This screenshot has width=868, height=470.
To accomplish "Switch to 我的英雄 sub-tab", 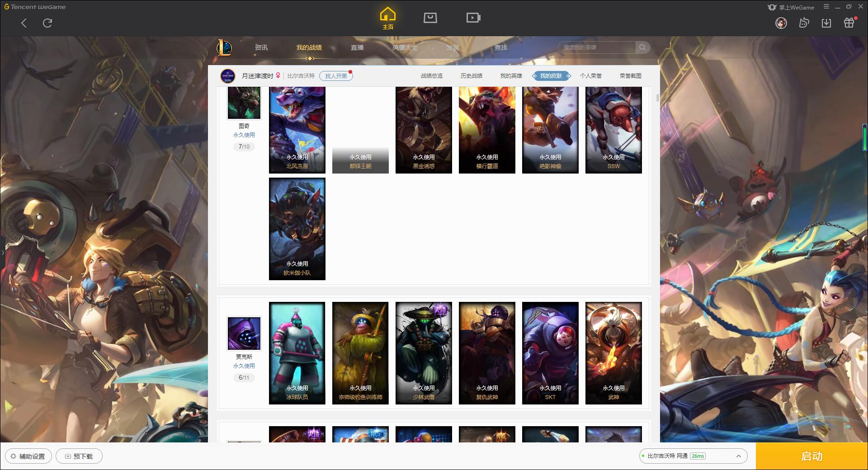I will click(x=511, y=76).
